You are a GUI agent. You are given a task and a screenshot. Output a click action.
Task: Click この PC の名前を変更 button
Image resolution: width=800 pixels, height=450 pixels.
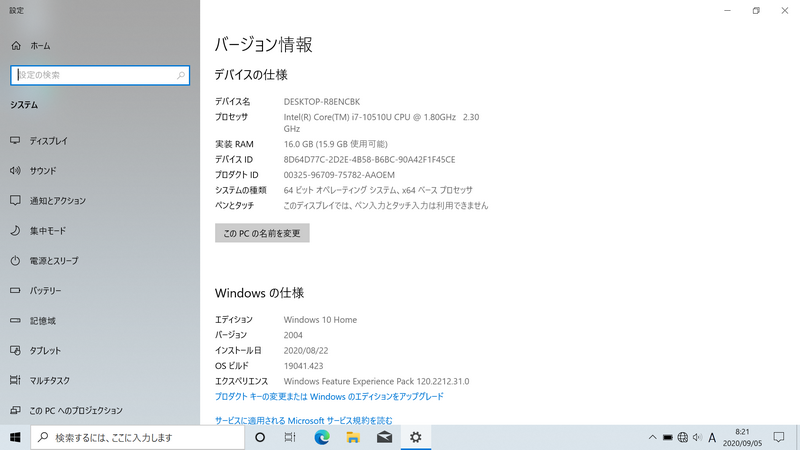262,233
